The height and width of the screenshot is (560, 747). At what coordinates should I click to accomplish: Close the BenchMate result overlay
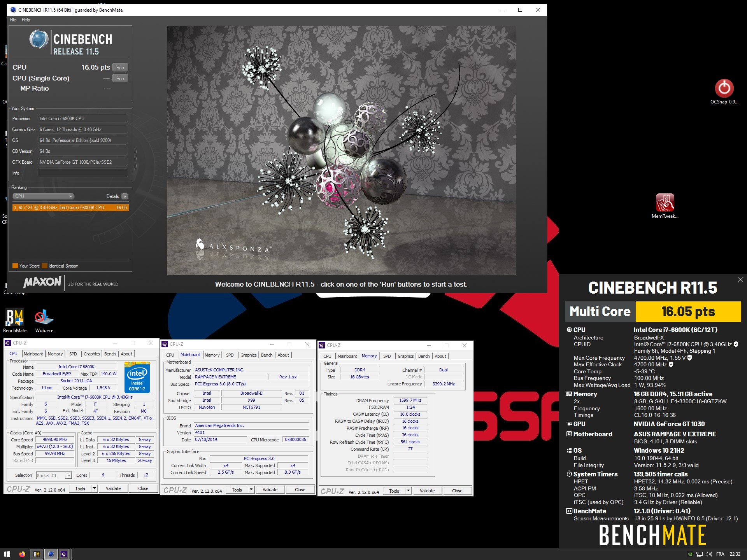tap(740, 280)
